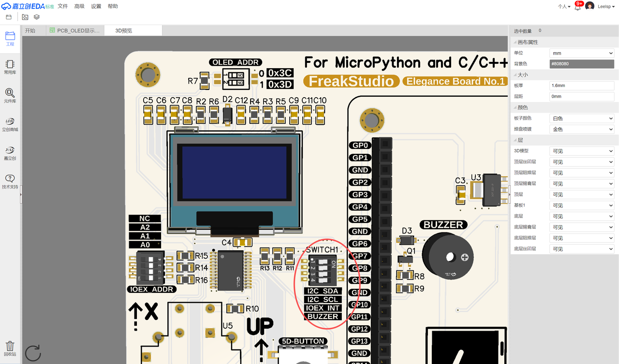Click the open project folder toolbar icon
The height and width of the screenshot is (364, 619).
9,17
